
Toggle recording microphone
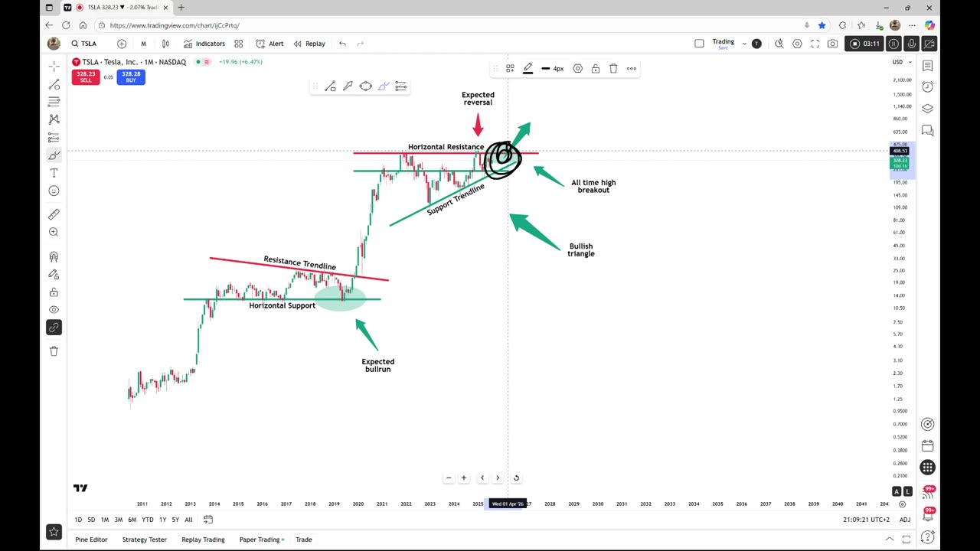911,44
